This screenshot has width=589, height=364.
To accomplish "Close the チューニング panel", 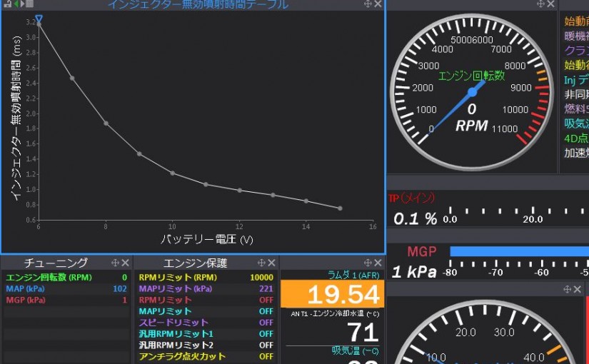I will click(125, 263).
